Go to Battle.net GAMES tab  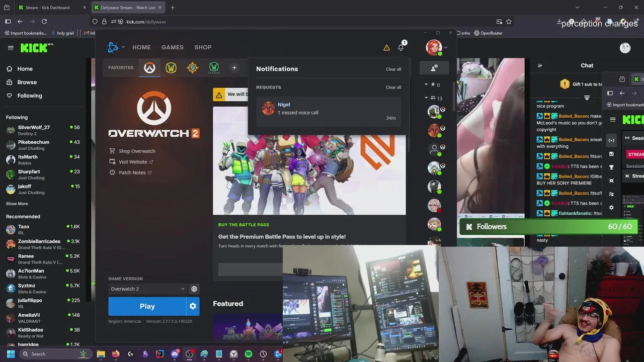(x=173, y=47)
